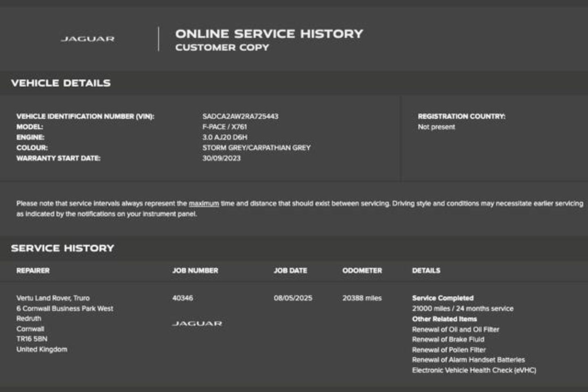Click job number 40346
588x392 pixels.
click(183, 298)
